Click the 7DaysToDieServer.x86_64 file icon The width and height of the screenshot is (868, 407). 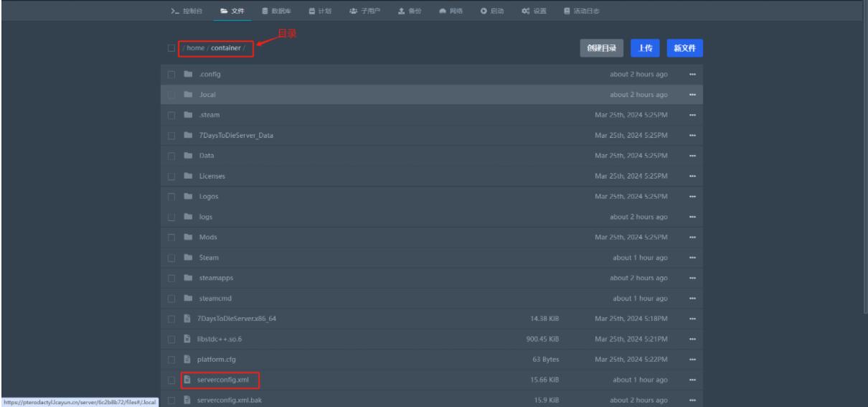pos(188,318)
